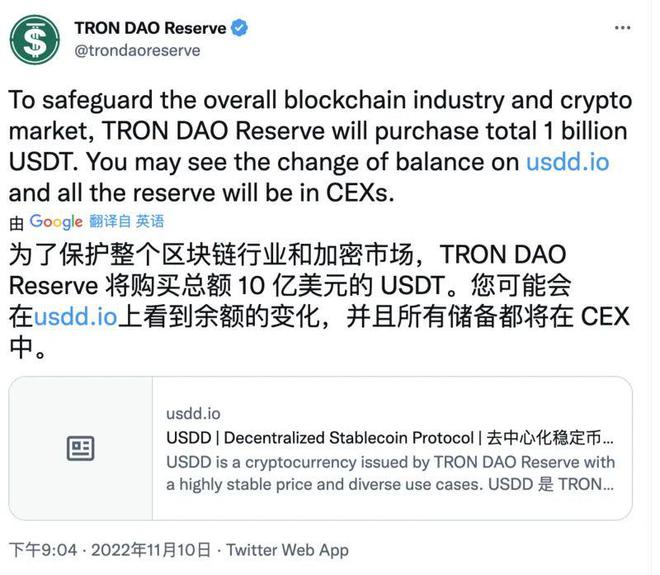Click the usdd.io domain on link card
The height and width of the screenshot is (575, 660).
193,414
